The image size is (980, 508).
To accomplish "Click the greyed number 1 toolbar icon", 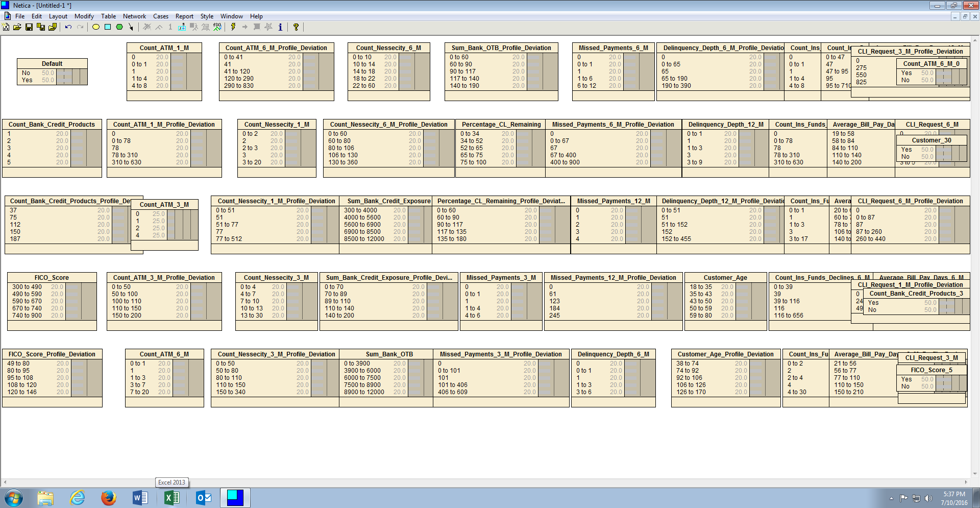I will click(x=170, y=27).
